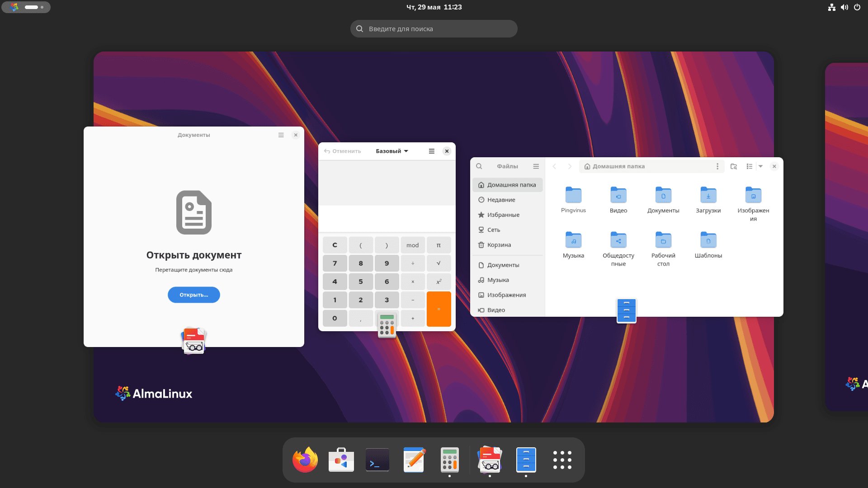Select Музыка bookmark in Files sidebar
The height and width of the screenshot is (488, 868).
(x=508, y=280)
